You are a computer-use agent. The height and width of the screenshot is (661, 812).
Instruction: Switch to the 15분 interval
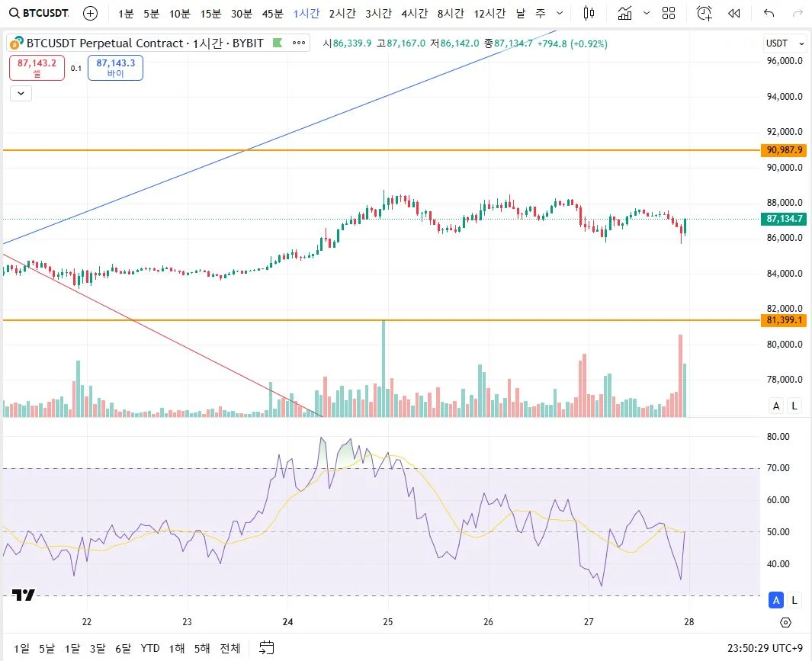(x=210, y=14)
